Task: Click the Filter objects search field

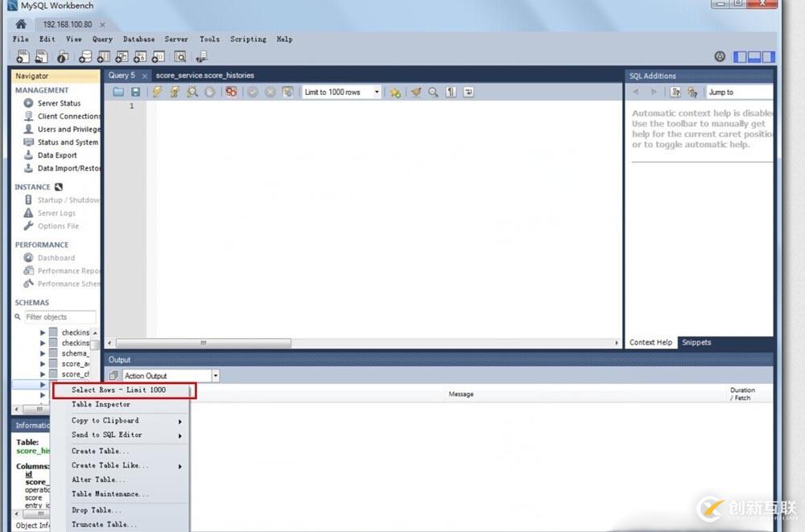Action: 60,317
